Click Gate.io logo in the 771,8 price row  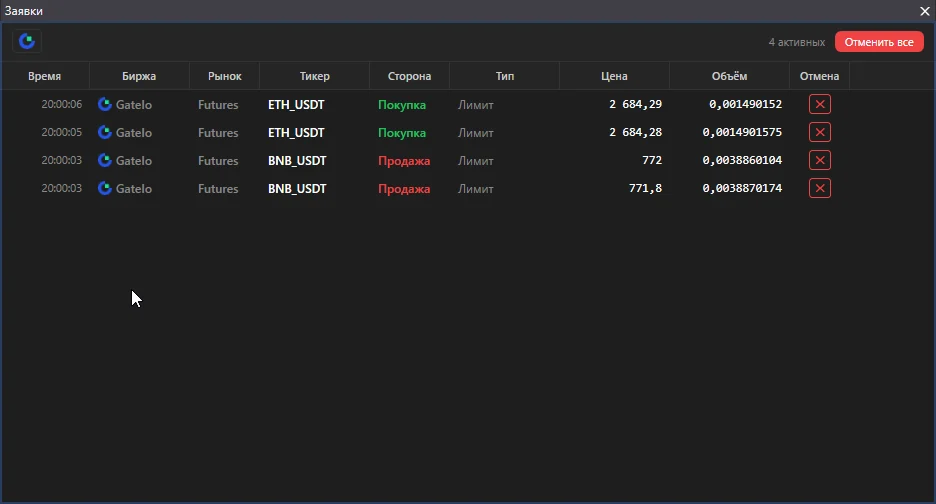tap(105, 189)
